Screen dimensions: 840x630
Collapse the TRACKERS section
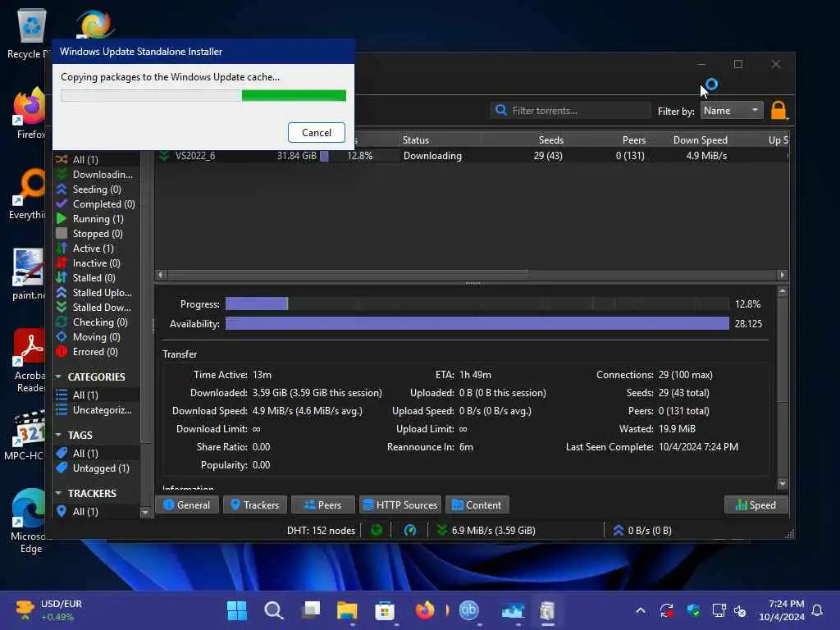58,493
